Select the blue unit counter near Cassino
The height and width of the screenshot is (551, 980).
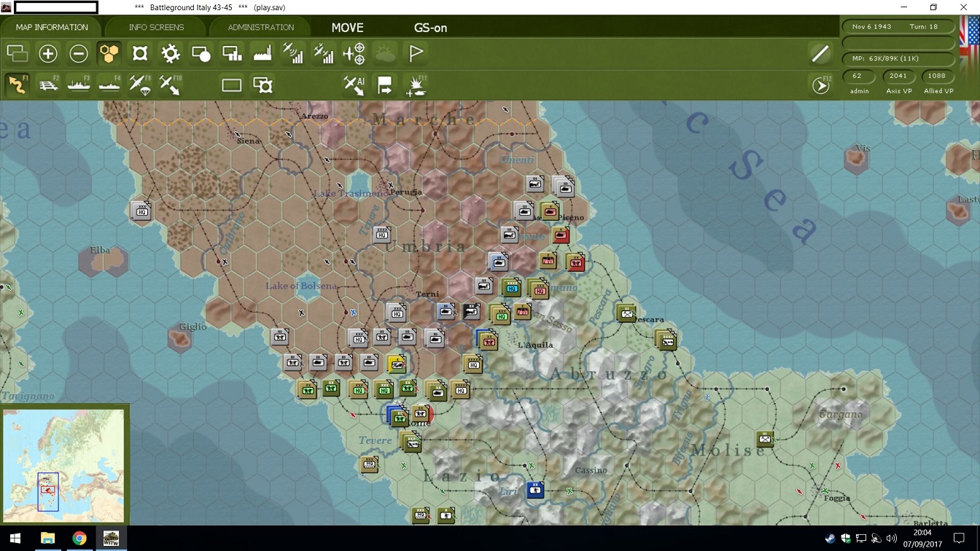(535, 490)
